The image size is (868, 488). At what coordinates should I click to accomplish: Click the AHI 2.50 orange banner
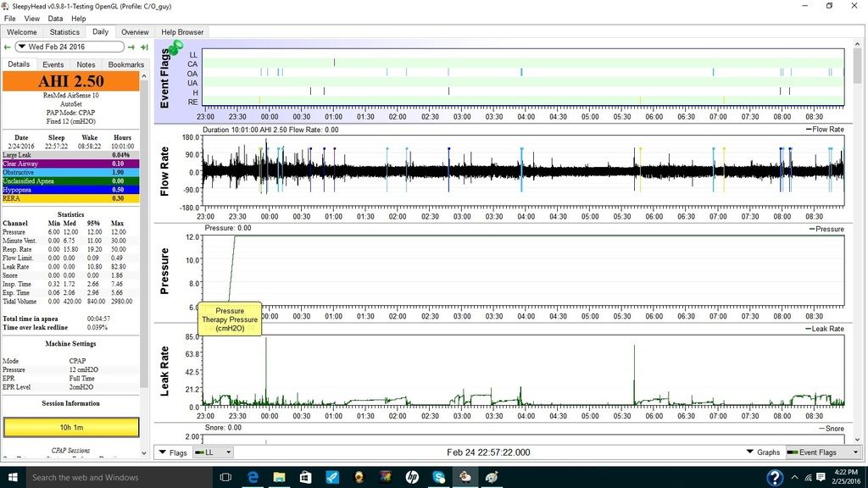(71, 81)
